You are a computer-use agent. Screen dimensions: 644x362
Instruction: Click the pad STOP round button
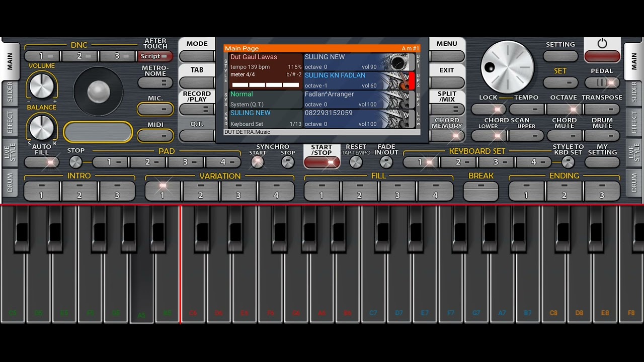coord(75,162)
